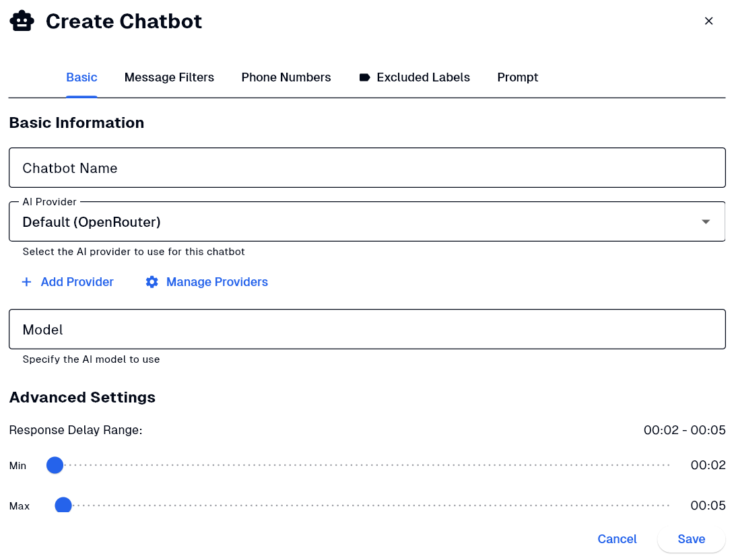
Task: Go to the Phone Numbers tab
Action: (x=286, y=77)
